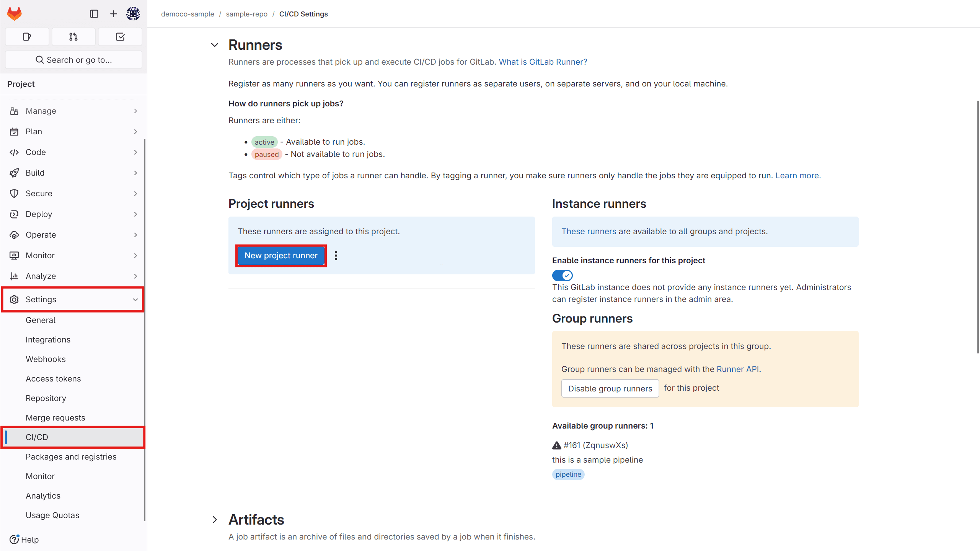Click New project runner button
Image resolution: width=980 pixels, height=551 pixels.
click(x=281, y=256)
